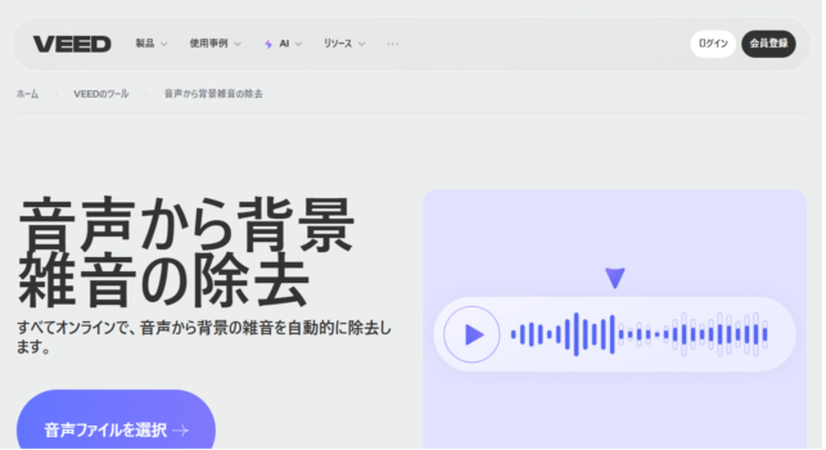Screen dimensions: 826x450
Task: Click the ログイン button
Action: tap(713, 44)
